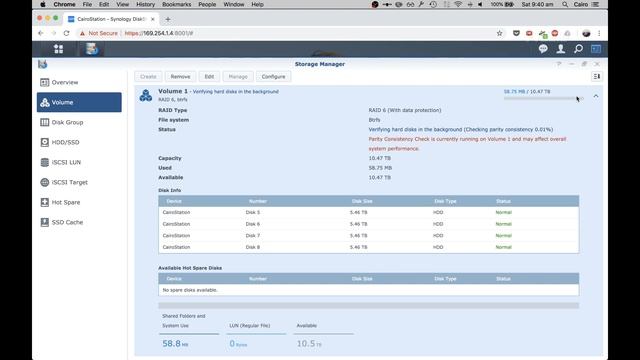Open the Apple menu
Viewport: 640px width, 360px height.
click(x=43, y=4)
